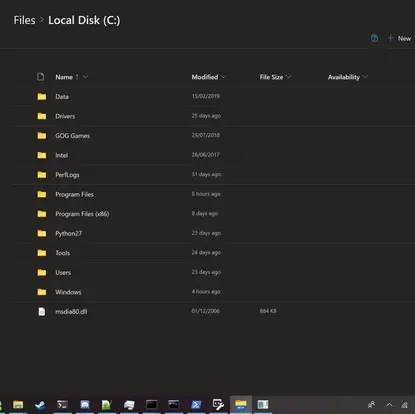Click the 31 days ago modified value
The height and width of the screenshot is (414, 415).
(206, 174)
